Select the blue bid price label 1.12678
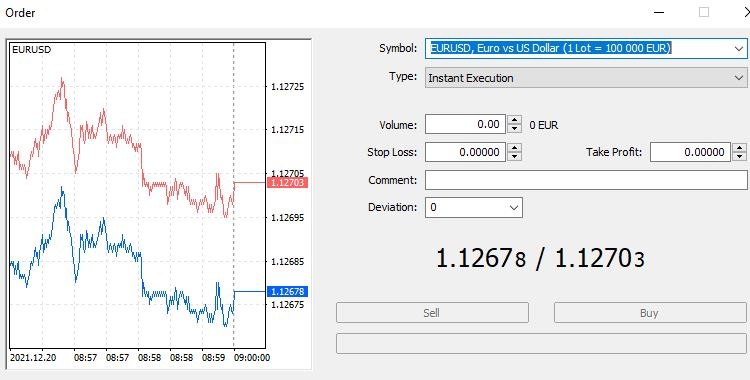 point(287,291)
